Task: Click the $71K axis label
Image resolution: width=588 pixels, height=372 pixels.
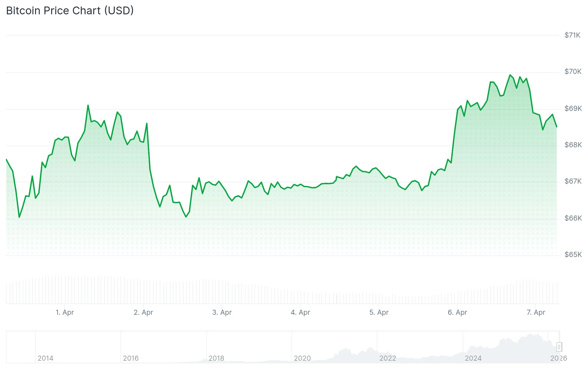Action: tap(573, 35)
